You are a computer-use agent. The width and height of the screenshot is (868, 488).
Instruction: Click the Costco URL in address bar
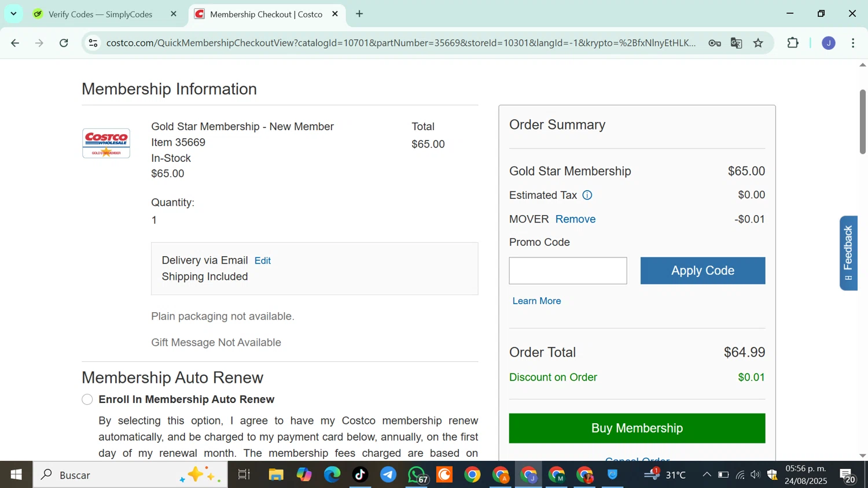[401, 43]
